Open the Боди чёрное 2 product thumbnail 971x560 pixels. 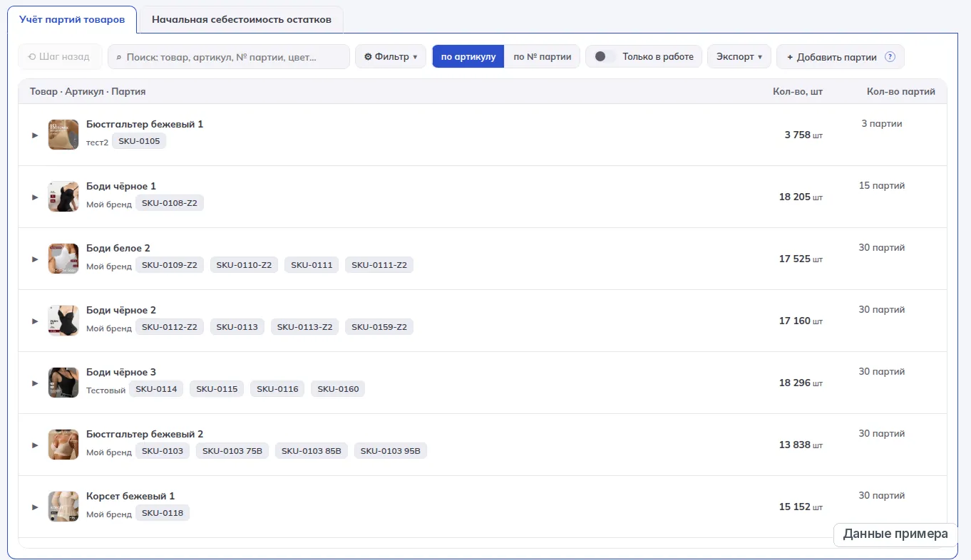click(63, 321)
